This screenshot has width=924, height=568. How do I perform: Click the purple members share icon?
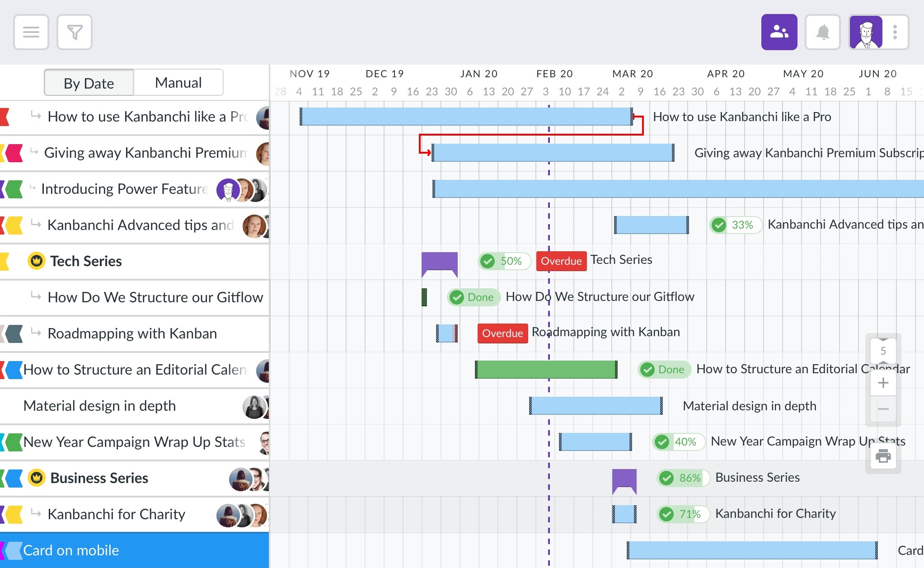pyautogui.click(x=779, y=32)
